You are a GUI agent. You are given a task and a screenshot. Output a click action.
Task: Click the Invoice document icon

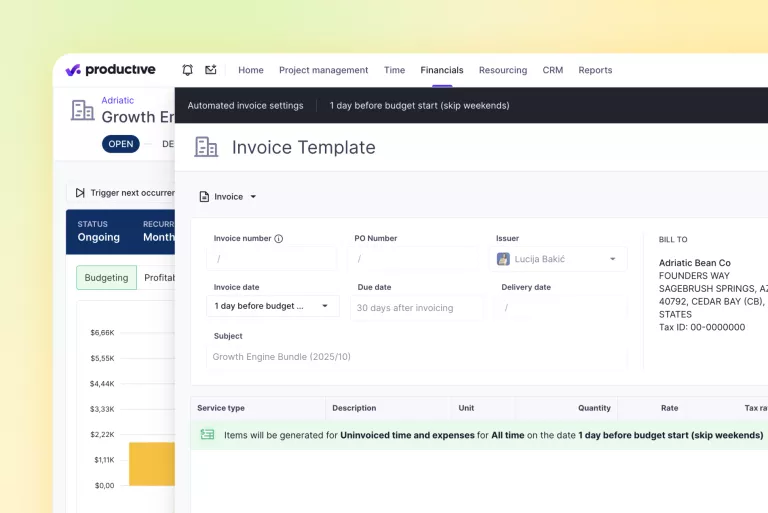(204, 197)
